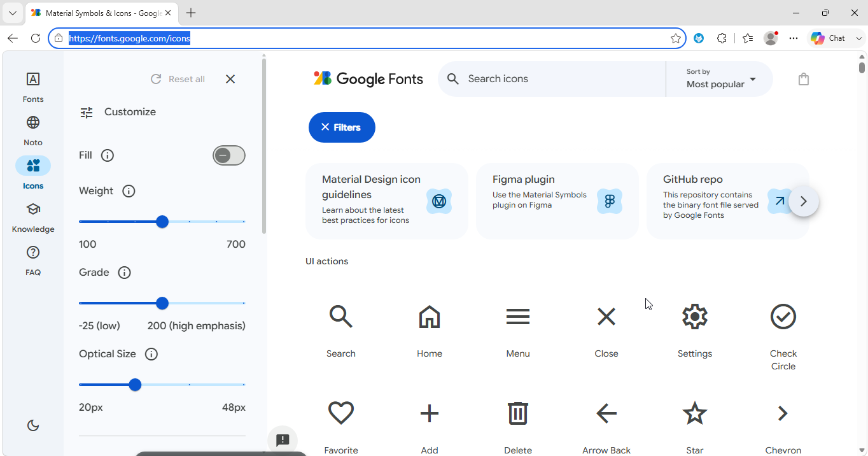Viewport: 868px width, 456px height.
Task: Open the GitHub repo card
Action: point(728,201)
